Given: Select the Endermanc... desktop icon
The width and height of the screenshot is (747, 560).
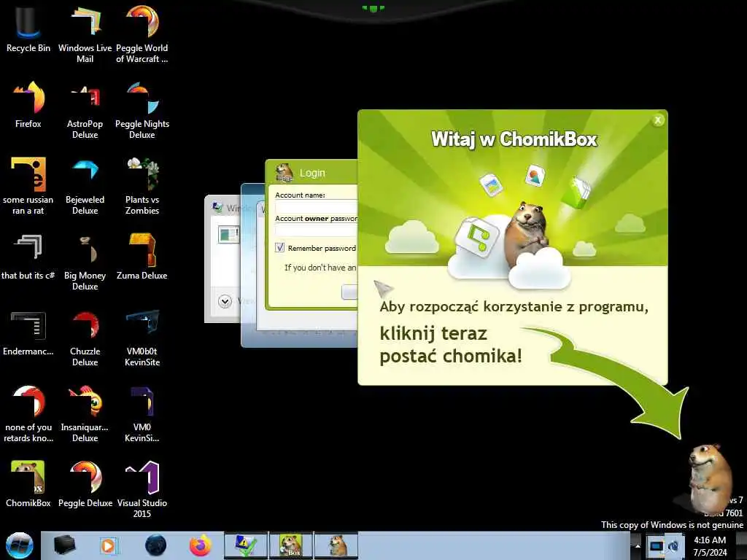Looking at the screenshot, I should point(28,332).
